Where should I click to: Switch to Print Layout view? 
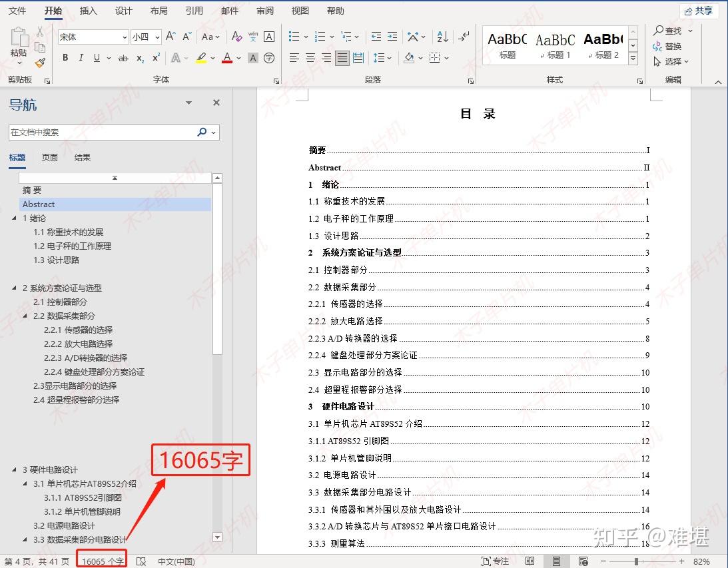pos(555,561)
